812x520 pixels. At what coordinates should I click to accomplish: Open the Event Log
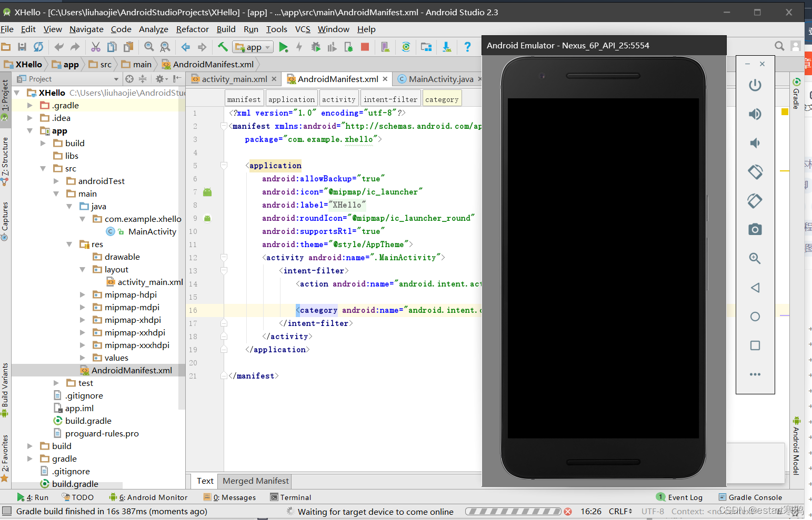(679, 497)
